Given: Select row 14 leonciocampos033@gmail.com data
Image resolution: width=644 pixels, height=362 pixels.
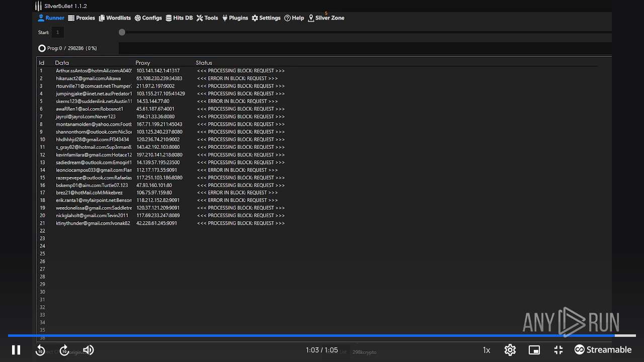Looking at the screenshot, I should point(94,170).
